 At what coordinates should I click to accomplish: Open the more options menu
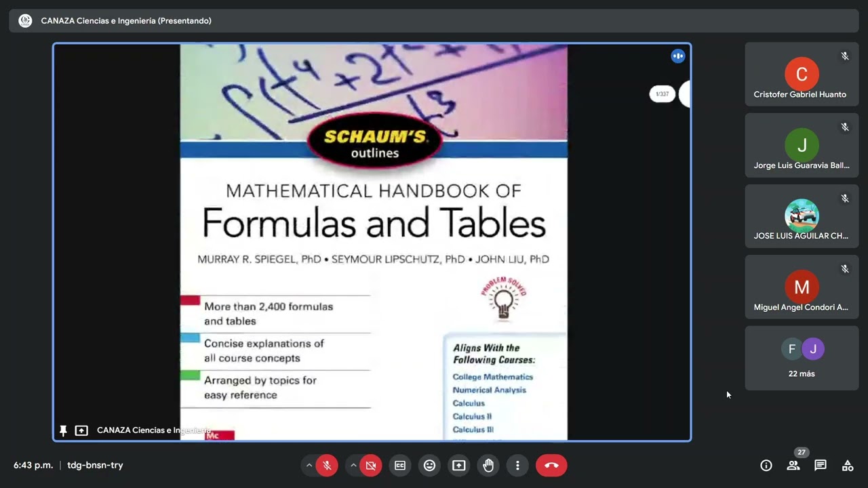[517, 466]
